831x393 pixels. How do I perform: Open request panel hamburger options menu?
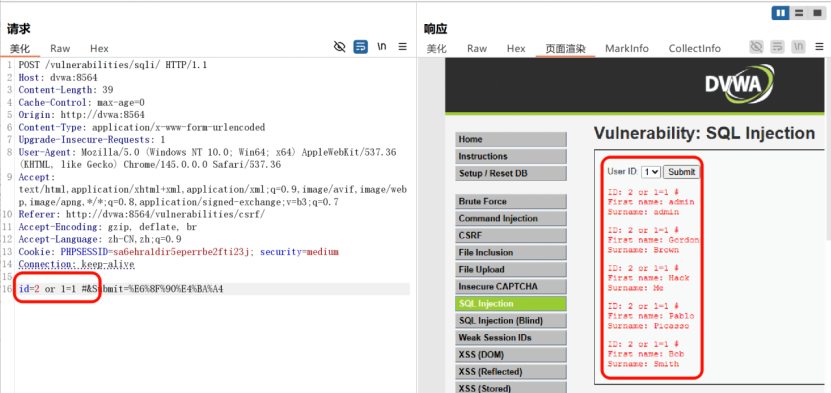click(403, 47)
